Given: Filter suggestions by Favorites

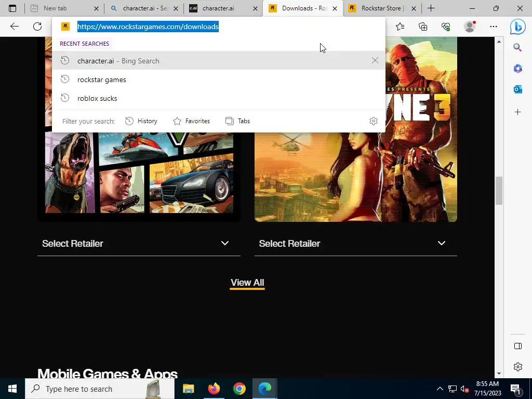Looking at the screenshot, I should click(191, 121).
